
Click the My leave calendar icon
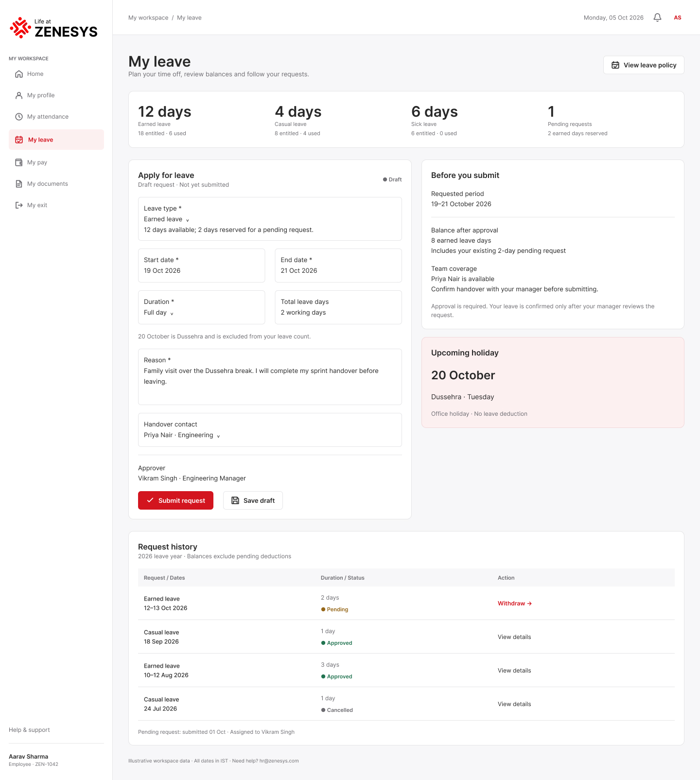point(19,140)
